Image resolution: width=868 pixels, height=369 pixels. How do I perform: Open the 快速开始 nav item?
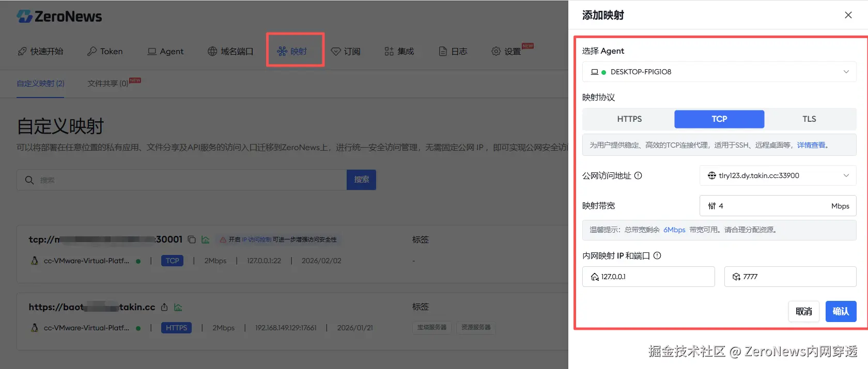tap(40, 51)
